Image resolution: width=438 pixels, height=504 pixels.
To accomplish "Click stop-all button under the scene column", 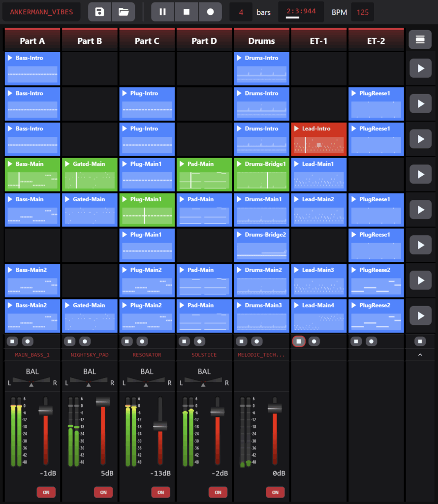I will pyautogui.click(x=420, y=341).
